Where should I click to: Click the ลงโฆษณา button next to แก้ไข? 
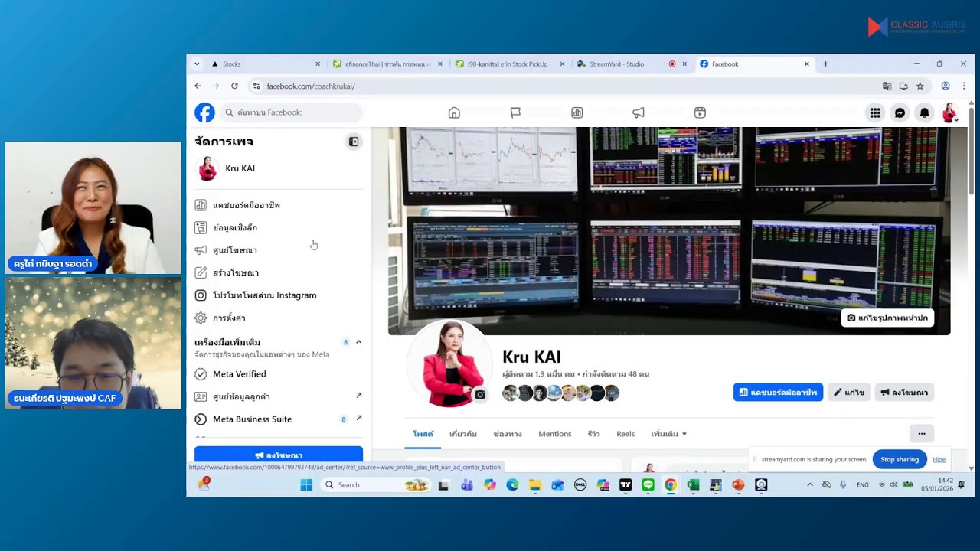904,393
